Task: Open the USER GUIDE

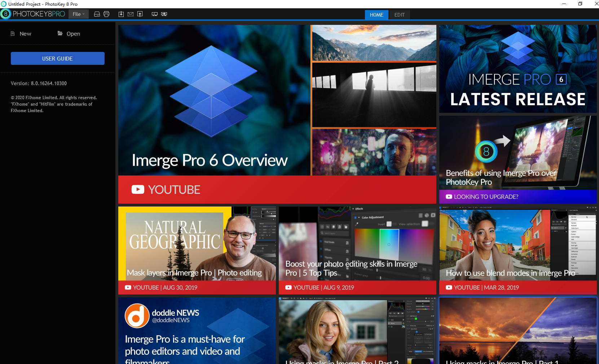Action: [58, 58]
